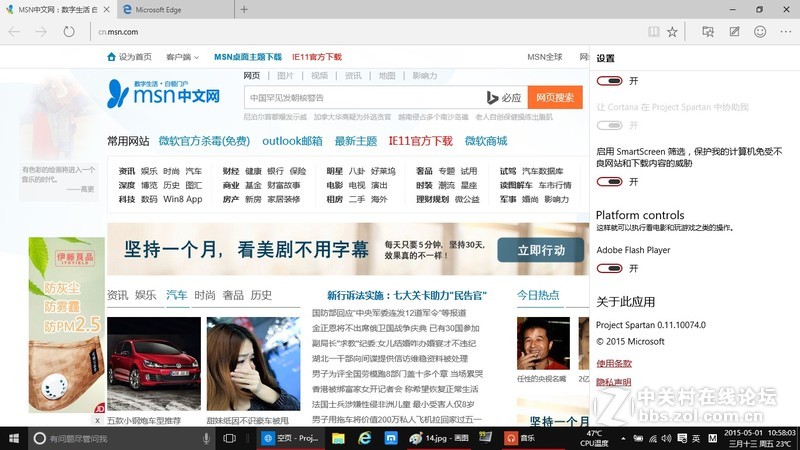800x450 pixels.
Task: Close left ad with X button
Action: [97, 420]
